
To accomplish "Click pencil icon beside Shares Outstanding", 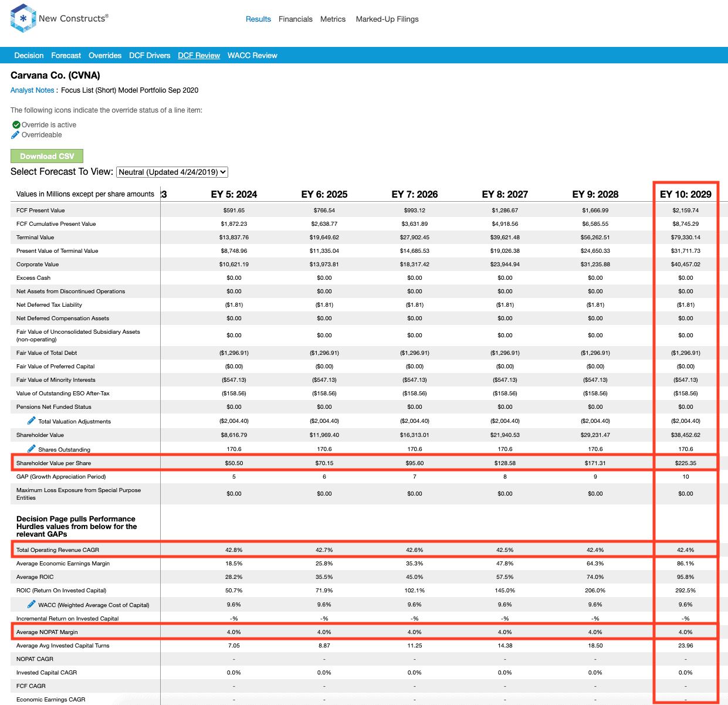I will [32, 449].
